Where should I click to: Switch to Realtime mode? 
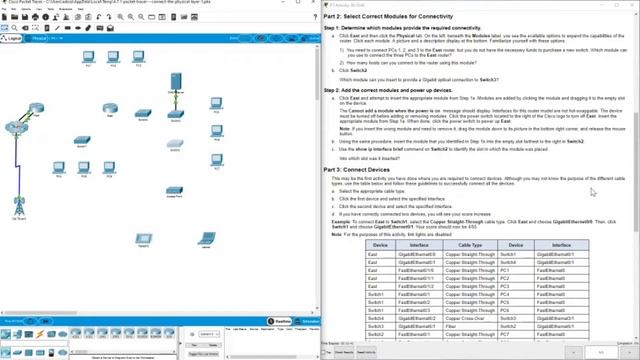(x=280, y=321)
